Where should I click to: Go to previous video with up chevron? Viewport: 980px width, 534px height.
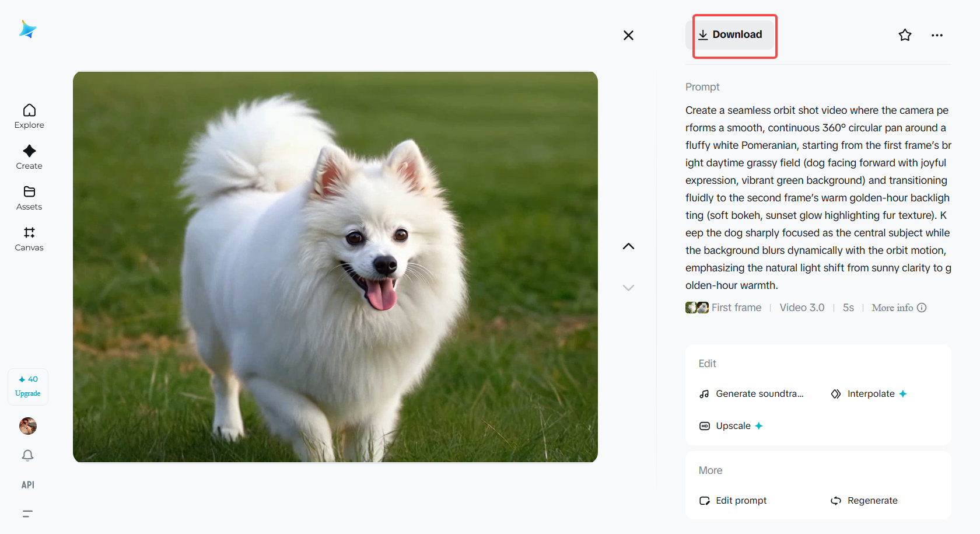tap(628, 246)
